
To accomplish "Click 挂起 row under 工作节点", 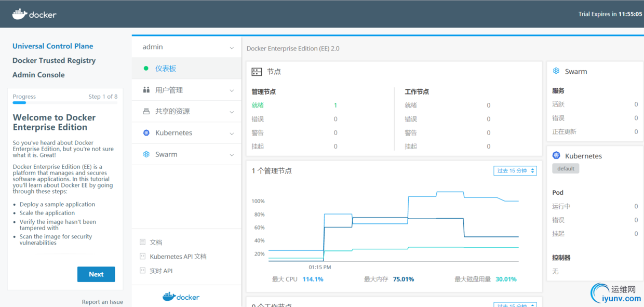I will [x=448, y=146].
